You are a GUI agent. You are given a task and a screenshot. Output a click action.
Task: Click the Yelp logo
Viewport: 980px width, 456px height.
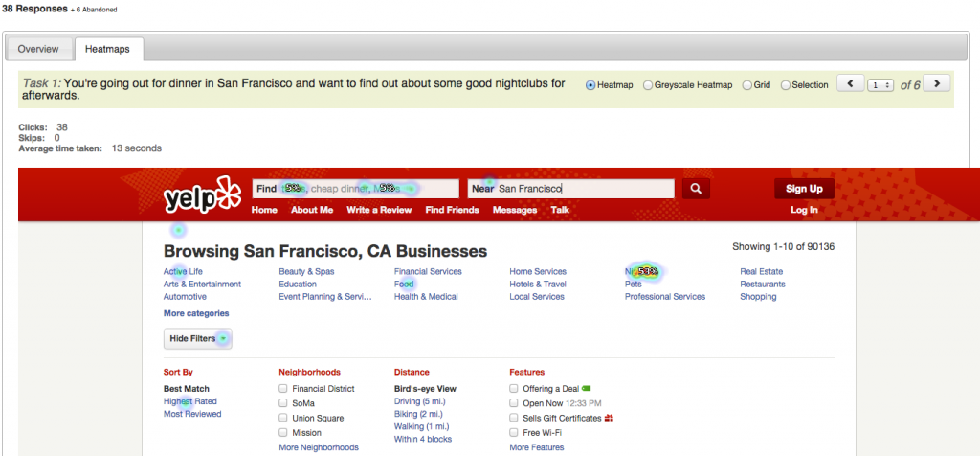[202, 195]
